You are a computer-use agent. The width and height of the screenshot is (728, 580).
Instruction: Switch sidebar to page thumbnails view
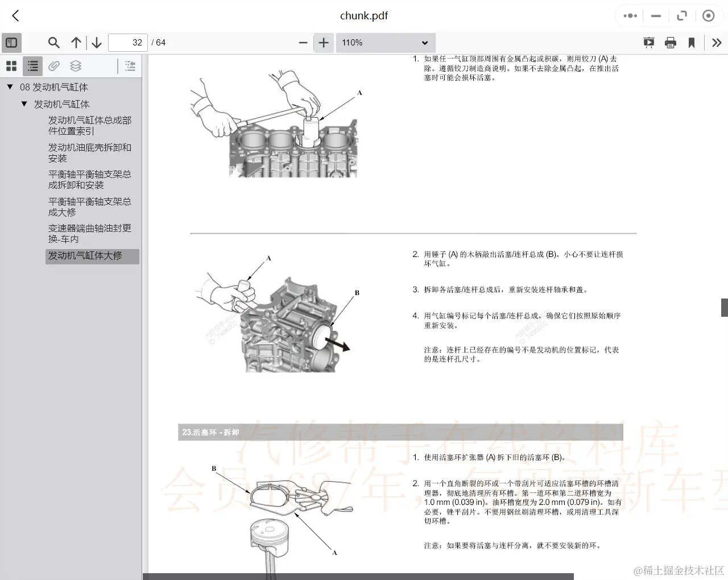pyautogui.click(x=11, y=65)
